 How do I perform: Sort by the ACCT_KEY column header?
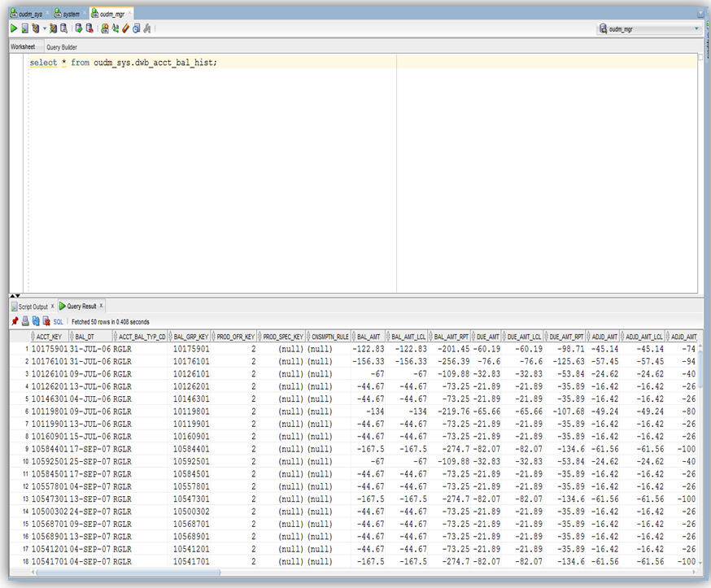point(50,337)
